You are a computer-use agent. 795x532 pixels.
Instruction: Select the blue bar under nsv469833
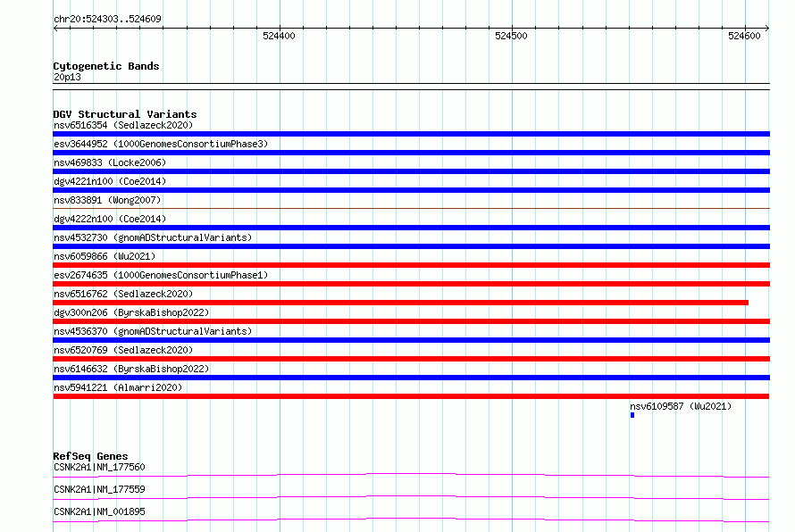coord(411,171)
